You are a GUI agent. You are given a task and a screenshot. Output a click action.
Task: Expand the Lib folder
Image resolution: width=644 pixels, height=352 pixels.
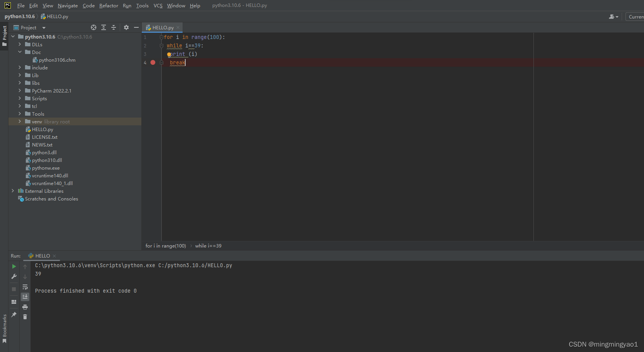point(20,75)
